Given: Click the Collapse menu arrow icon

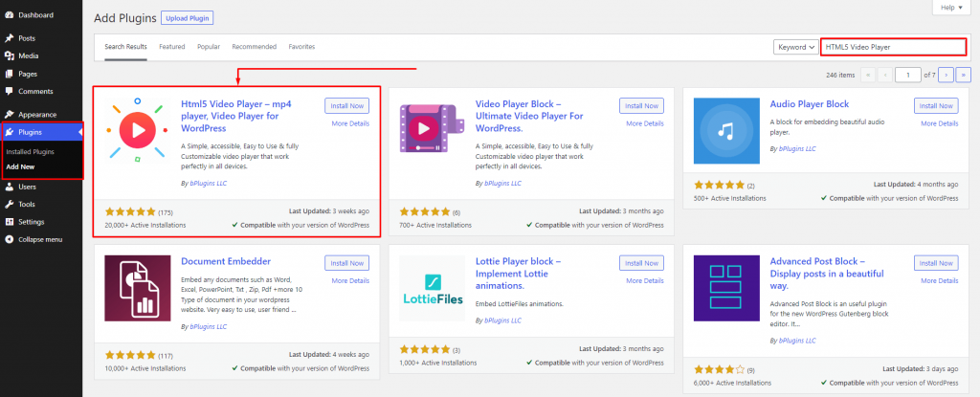Looking at the screenshot, I should pyautogui.click(x=9, y=239).
